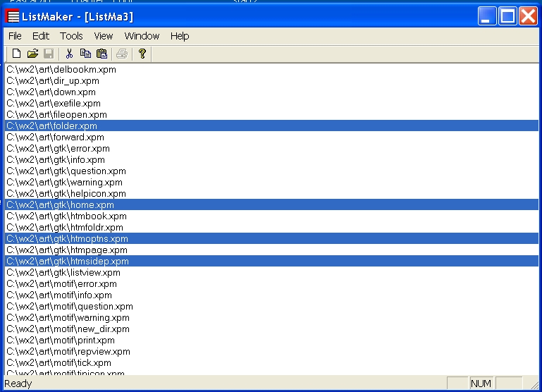The height and width of the screenshot is (392, 542).
Task: Select row C:\wx2\art\gtk\question.xpm
Action: [x=271, y=171]
